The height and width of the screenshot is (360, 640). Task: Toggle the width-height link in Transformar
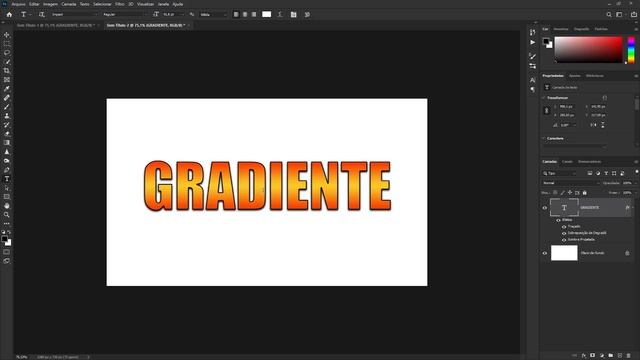pyautogui.click(x=547, y=111)
